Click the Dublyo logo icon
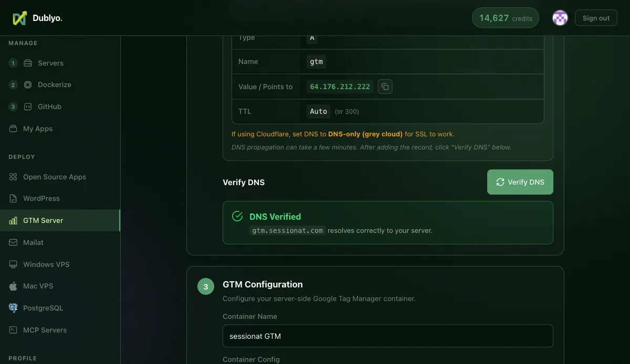Screen dimensions: 630x364 click(19, 18)
